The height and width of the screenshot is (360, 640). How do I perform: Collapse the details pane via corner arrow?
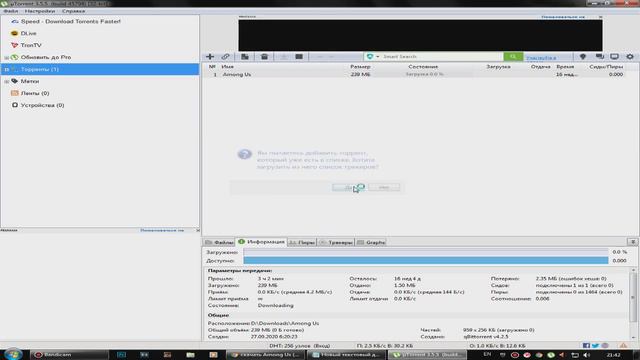pyautogui.click(x=633, y=242)
